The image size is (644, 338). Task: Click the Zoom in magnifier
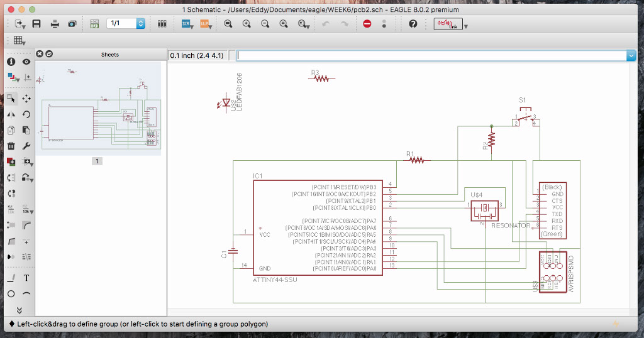[247, 24]
